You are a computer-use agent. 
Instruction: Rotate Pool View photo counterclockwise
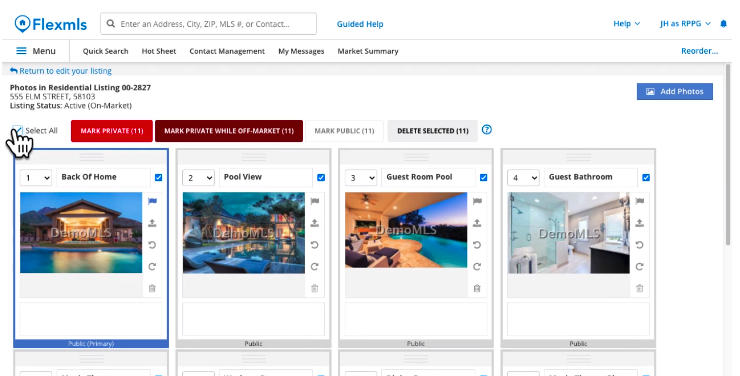click(315, 245)
